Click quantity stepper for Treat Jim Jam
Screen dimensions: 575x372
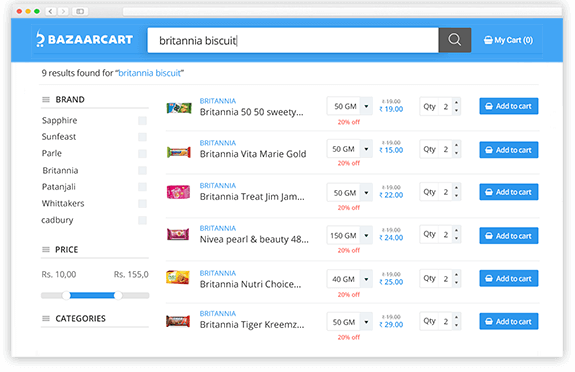pos(457,192)
